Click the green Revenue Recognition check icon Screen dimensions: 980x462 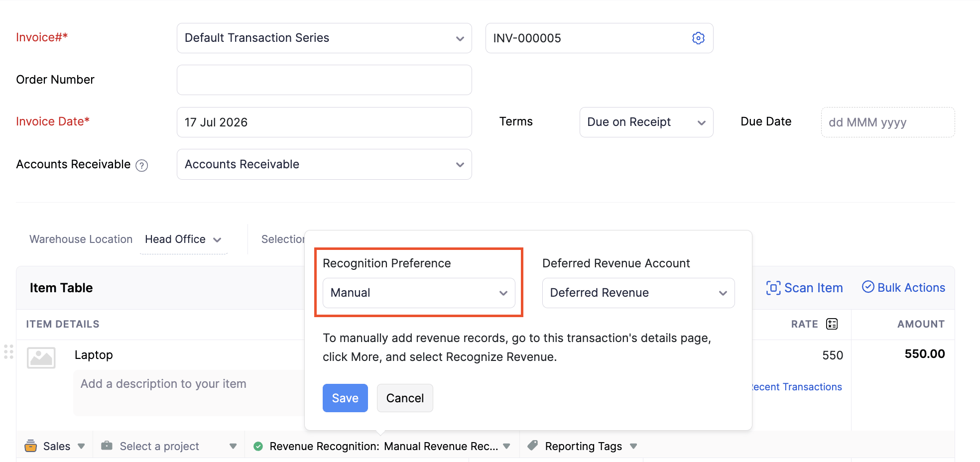tap(258, 446)
